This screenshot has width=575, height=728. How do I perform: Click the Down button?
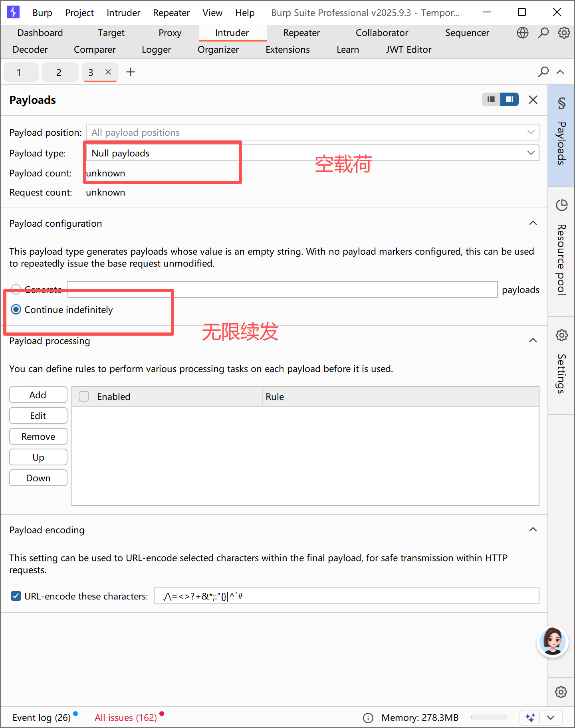click(38, 478)
